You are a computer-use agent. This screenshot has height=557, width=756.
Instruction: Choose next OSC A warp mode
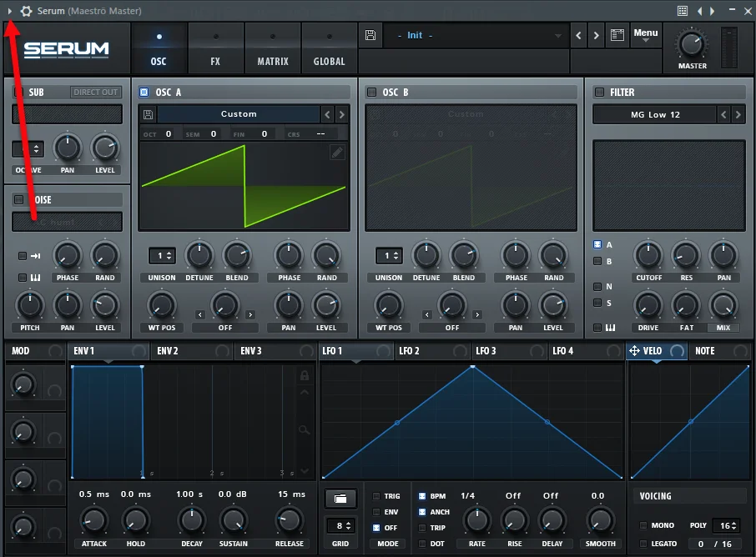click(250, 314)
